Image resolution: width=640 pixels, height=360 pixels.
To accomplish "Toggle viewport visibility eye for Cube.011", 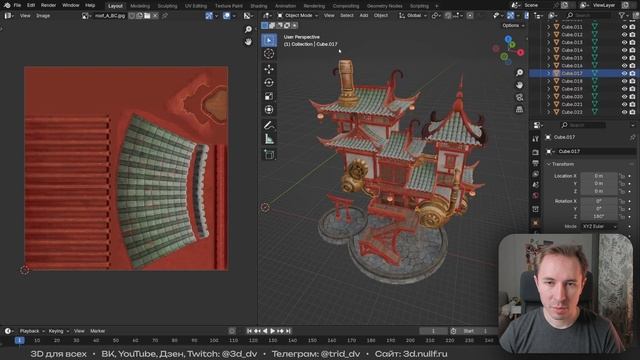I will [x=624, y=27].
